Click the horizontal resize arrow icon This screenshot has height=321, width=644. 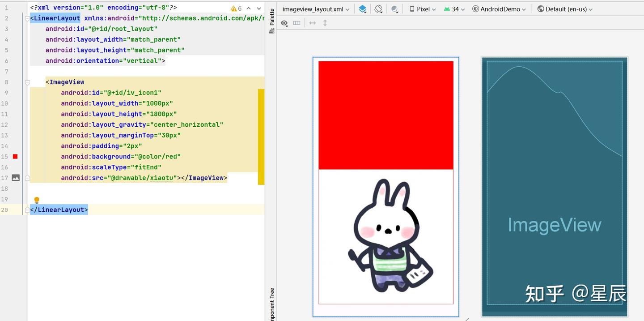coord(313,23)
